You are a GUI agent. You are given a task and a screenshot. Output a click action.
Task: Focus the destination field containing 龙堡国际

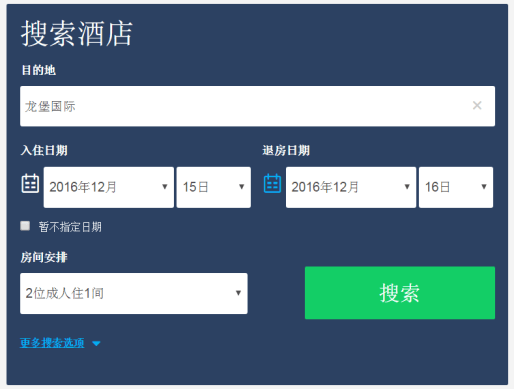(257, 106)
